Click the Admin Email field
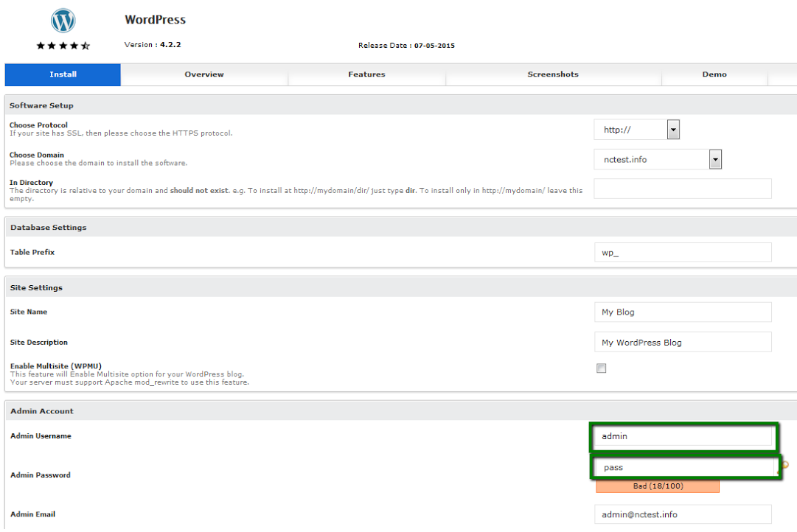 pos(683,514)
